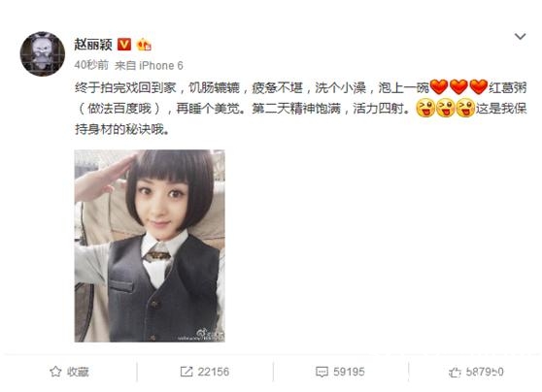The width and height of the screenshot is (542, 392).
Task: Click the star 收藏 favorite icon
Action: point(55,372)
